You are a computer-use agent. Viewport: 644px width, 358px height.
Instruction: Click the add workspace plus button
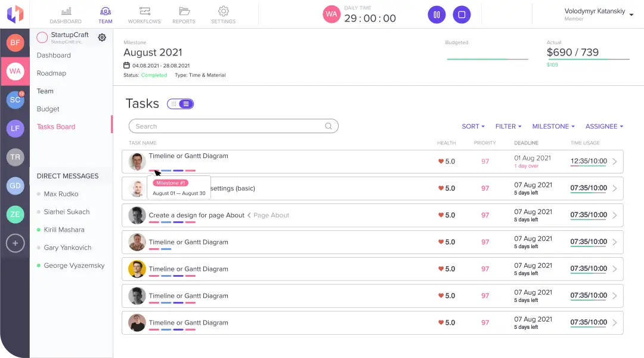pyautogui.click(x=15, y=243)
